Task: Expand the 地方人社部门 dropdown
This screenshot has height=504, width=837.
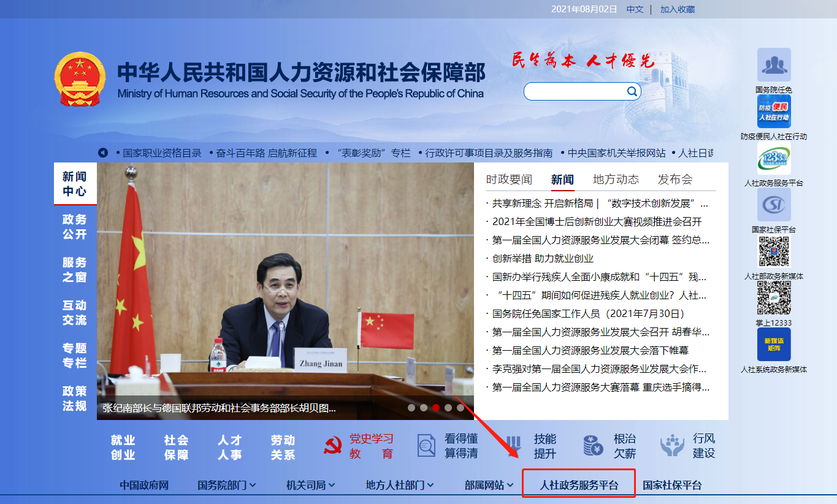Action: click(400, 485)
